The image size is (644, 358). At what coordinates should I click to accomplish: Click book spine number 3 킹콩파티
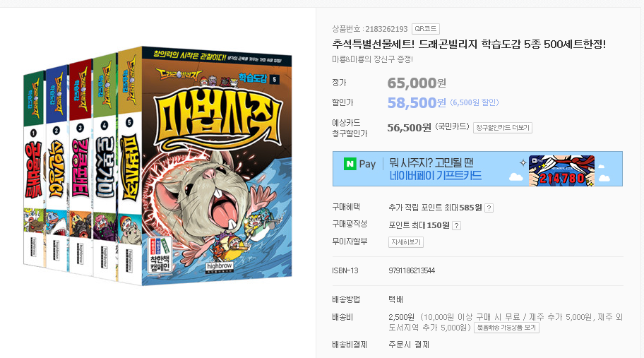click(80, 167)
